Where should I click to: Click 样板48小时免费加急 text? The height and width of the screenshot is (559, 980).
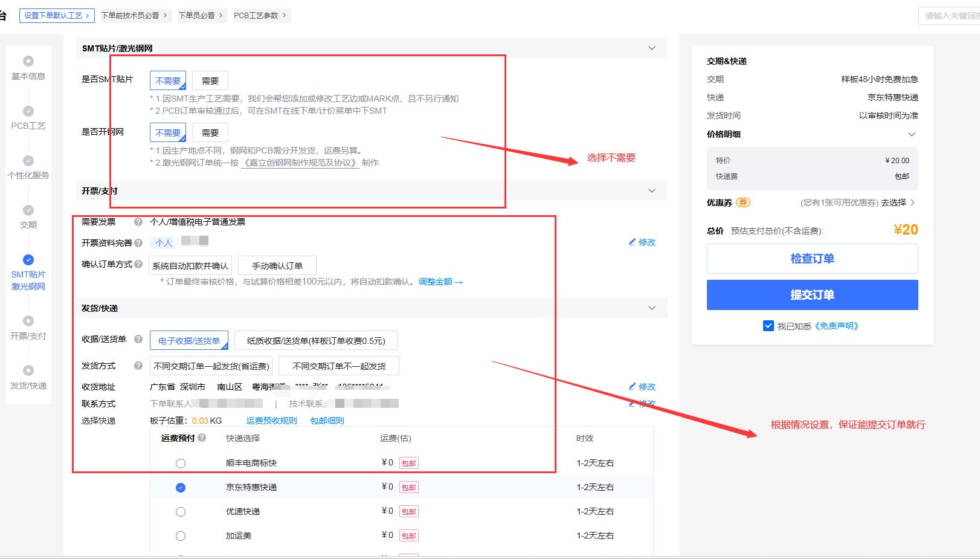pos(880,79)
